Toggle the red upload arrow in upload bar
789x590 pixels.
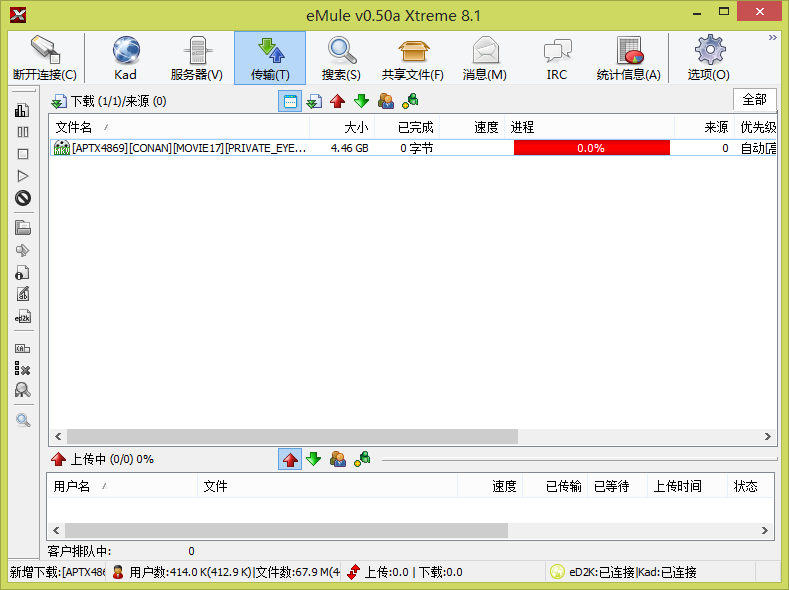coord(290,459)
